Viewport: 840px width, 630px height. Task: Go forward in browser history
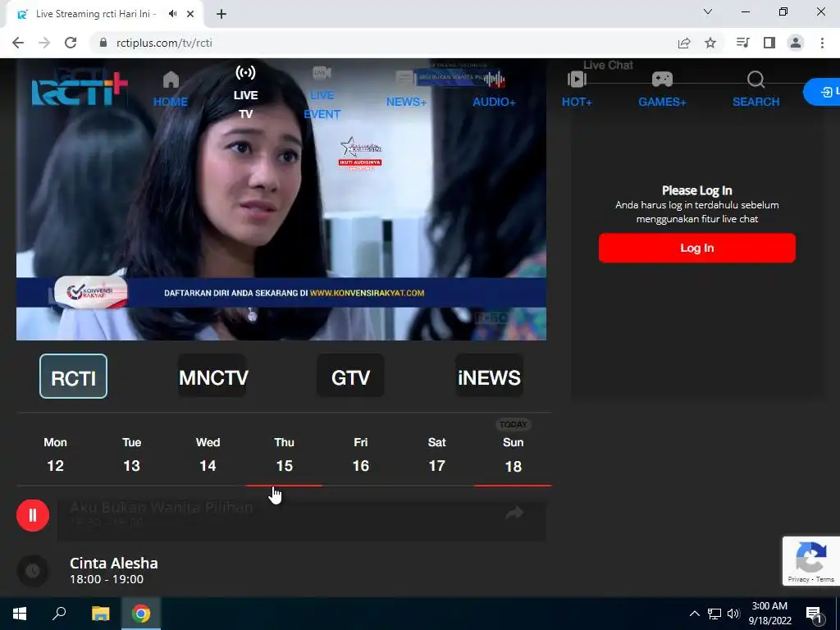[44, 43]
